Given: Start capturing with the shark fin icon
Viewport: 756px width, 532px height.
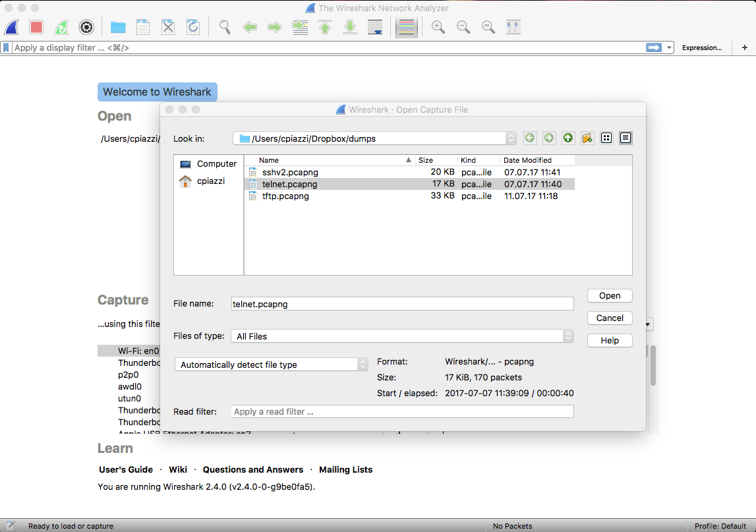Looking at the screenshot, I should 12,27.
